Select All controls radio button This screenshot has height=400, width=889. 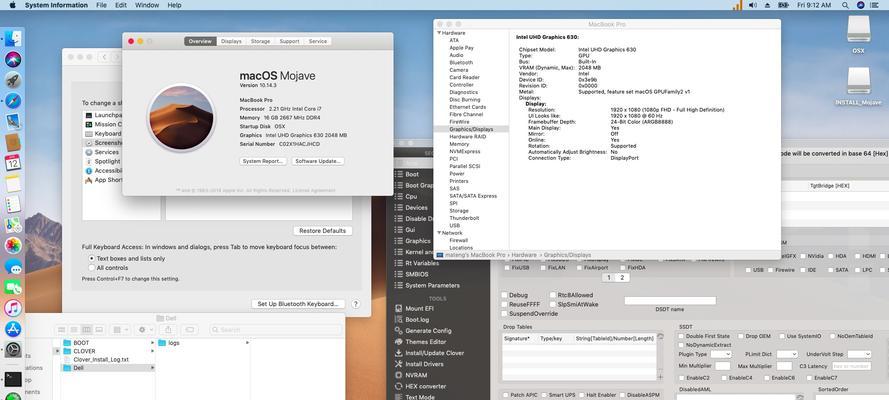[x=92, y=267]
